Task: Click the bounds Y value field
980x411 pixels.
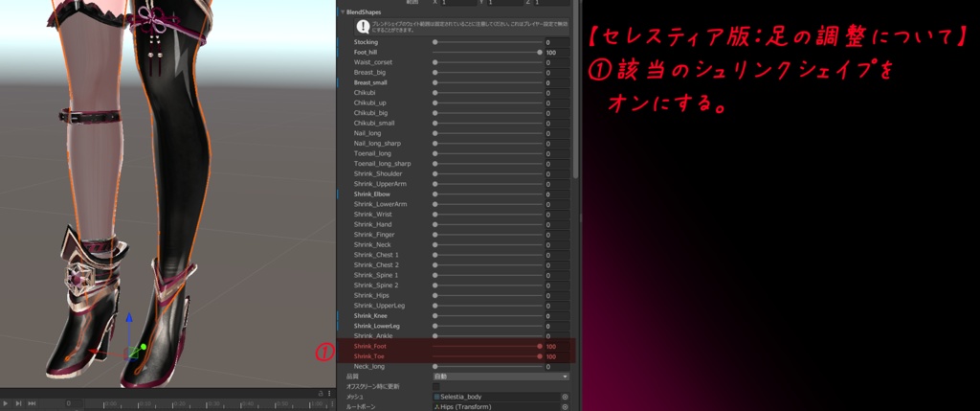Action: (507, 3)
